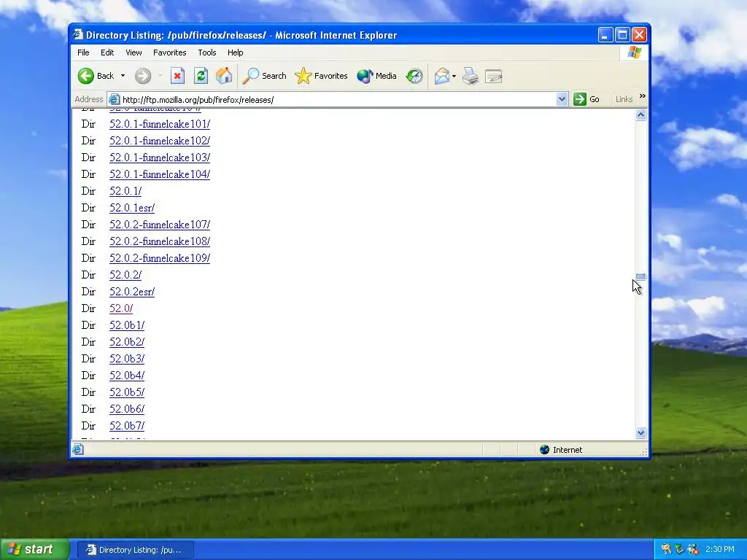
Task: Click the Directory Listing taskbar button
Action: click(x=135, y=550)
